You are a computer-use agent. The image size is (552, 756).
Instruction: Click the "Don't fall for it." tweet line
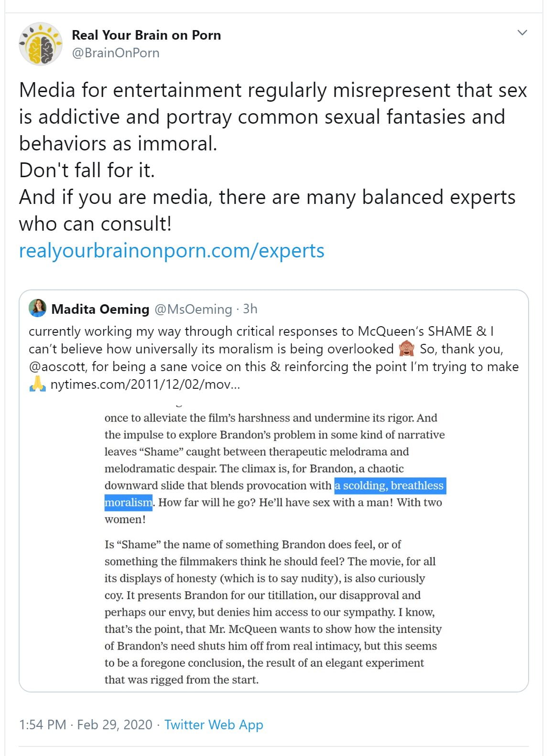[x=87, y=170]
